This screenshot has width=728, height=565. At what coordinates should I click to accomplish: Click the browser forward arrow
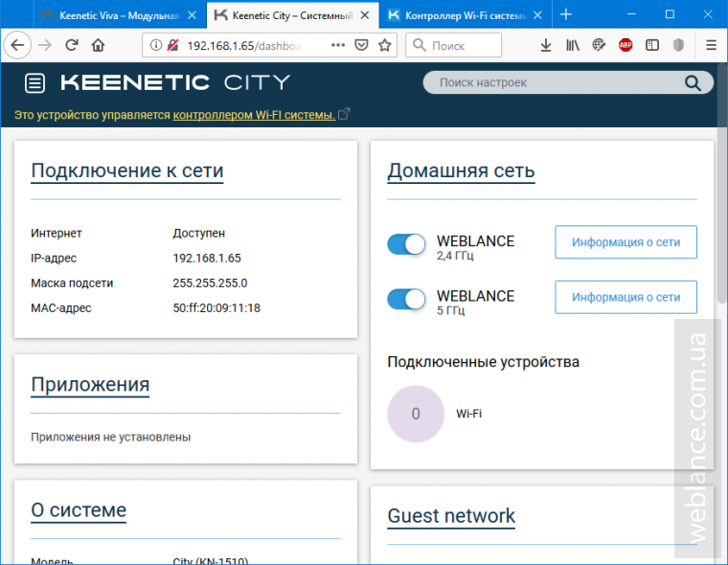[45, 45]
